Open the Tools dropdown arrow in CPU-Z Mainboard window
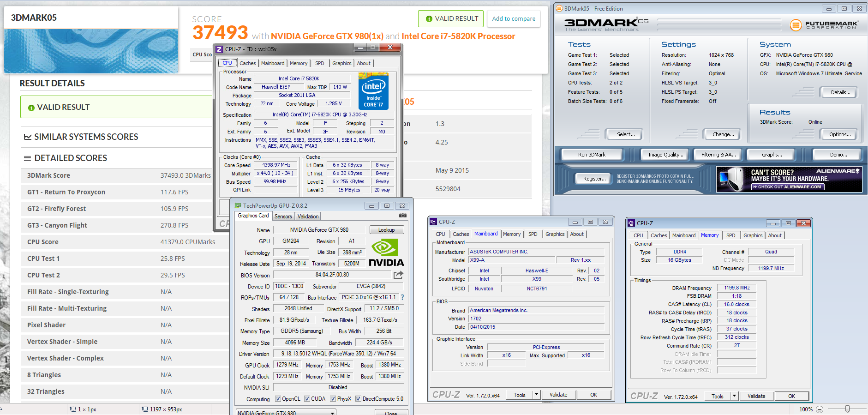This screenshot has height=415, width=868. (536, 395)
